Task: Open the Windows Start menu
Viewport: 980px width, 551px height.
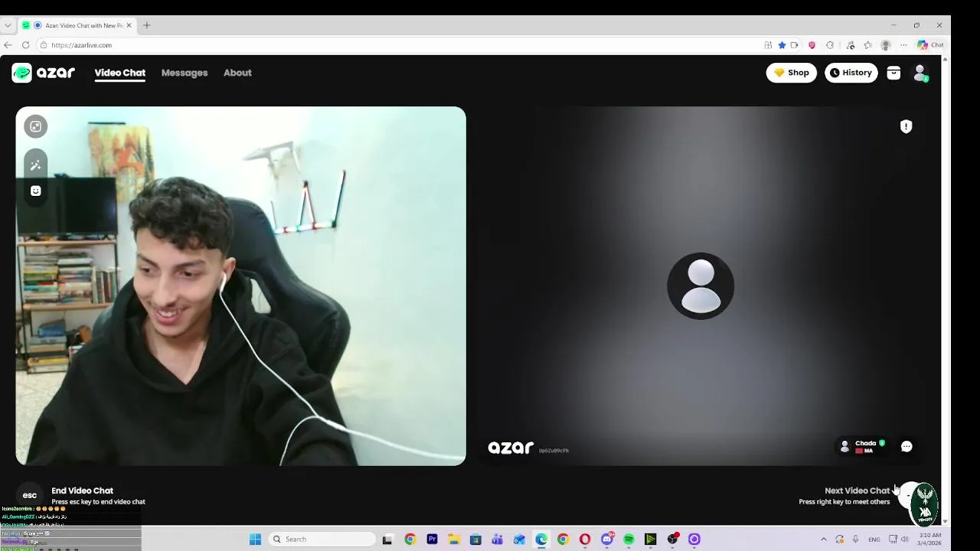Action: point(255,540)
